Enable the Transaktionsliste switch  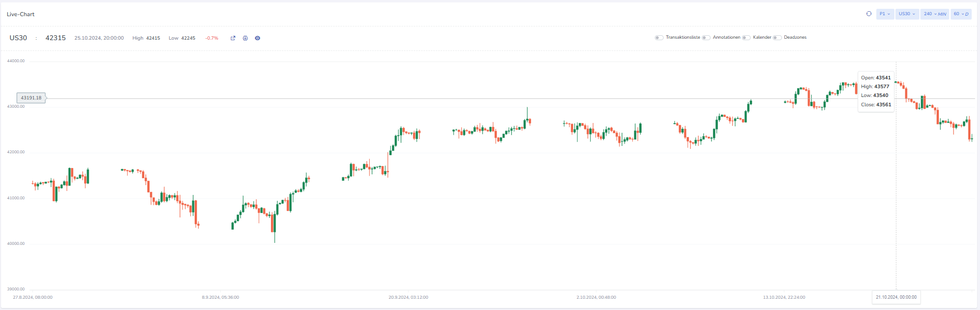coord(659,38)
